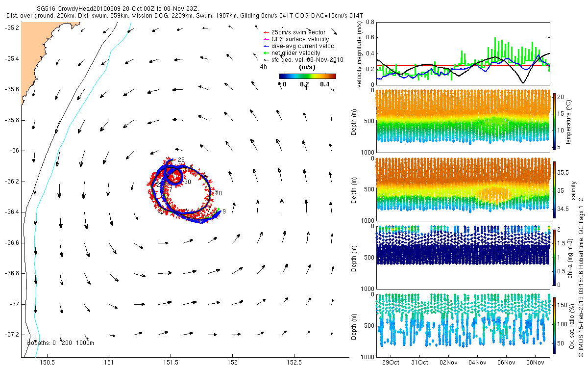Click the velocity (m/s) horizontal colorbar
Viewport: 588px width, 368px height.
point(307,76)
